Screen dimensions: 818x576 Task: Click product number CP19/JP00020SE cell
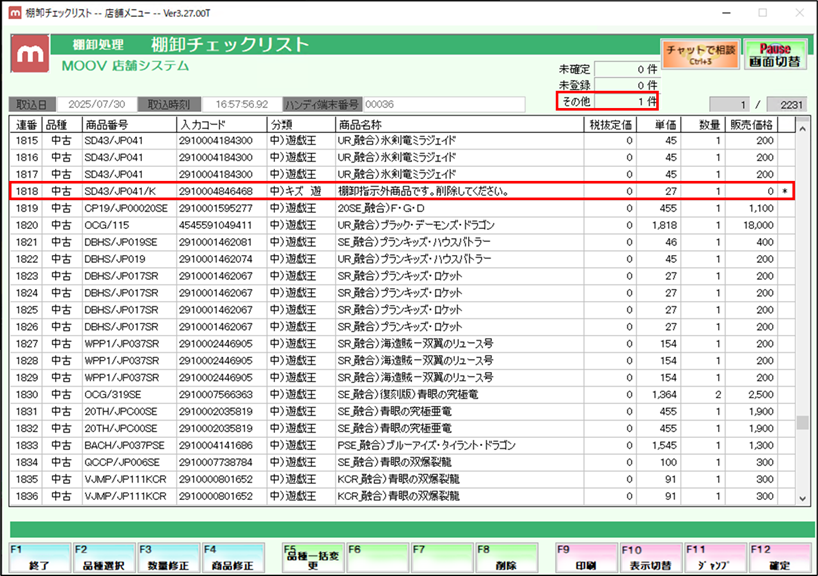129,208
